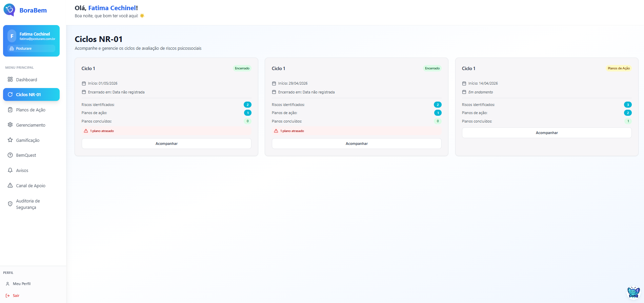Click Acompanhar on cycle started 29/04/2026
The width and height of the screenshot is (644, 303).
coord(357,144)
